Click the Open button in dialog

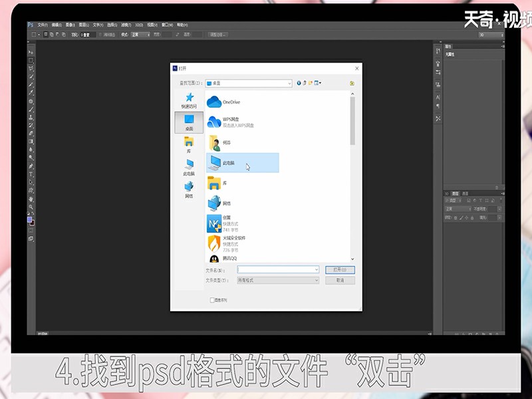340,269
